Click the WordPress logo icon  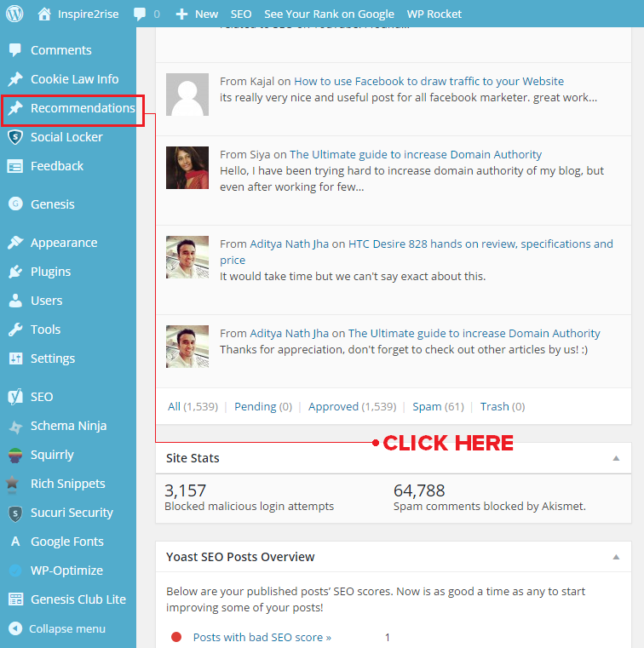(x=14, y=14)
